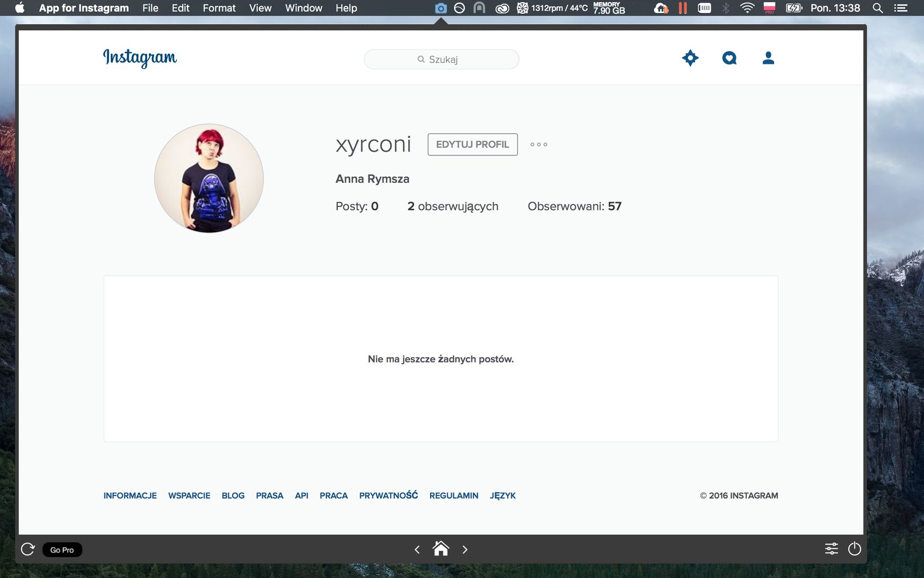Open the Język language link
This screenshot has height=578, width=924.
(x=503, y=495)
